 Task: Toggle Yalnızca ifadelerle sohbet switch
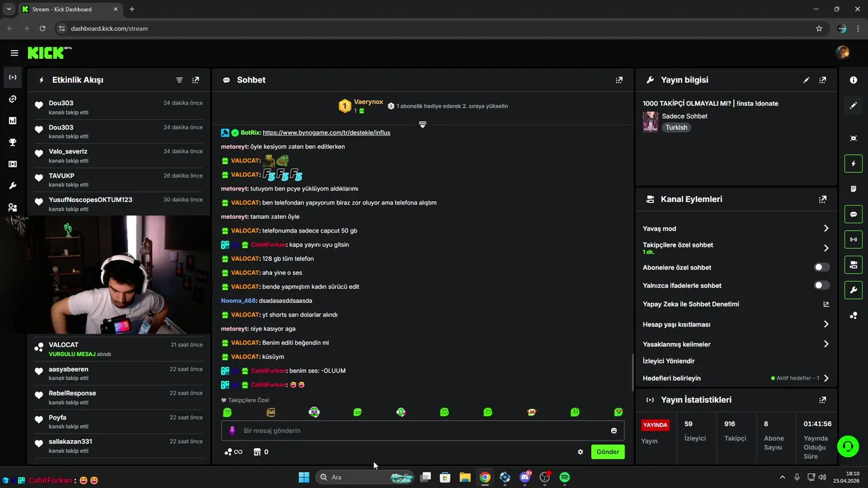(822, 285)
